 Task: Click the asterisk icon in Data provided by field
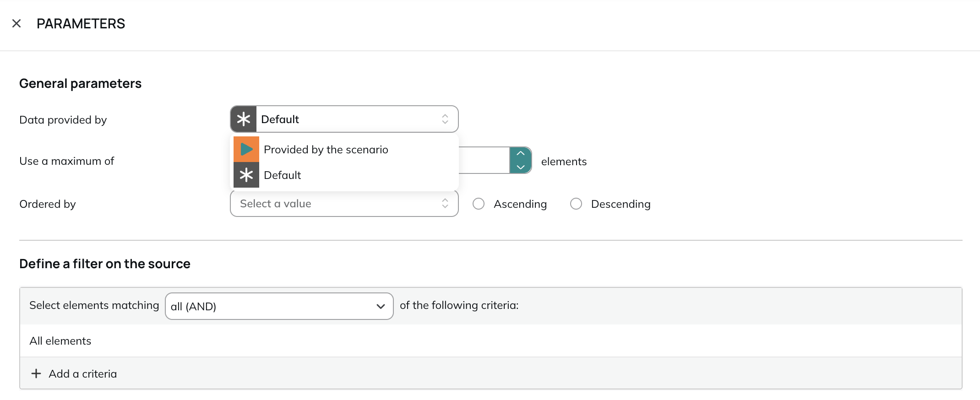click(244, 119)
